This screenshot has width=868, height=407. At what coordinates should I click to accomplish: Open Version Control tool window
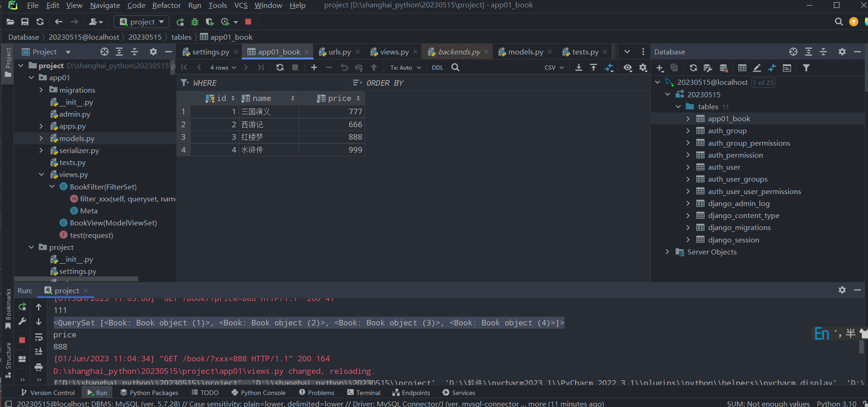[48, 393]
